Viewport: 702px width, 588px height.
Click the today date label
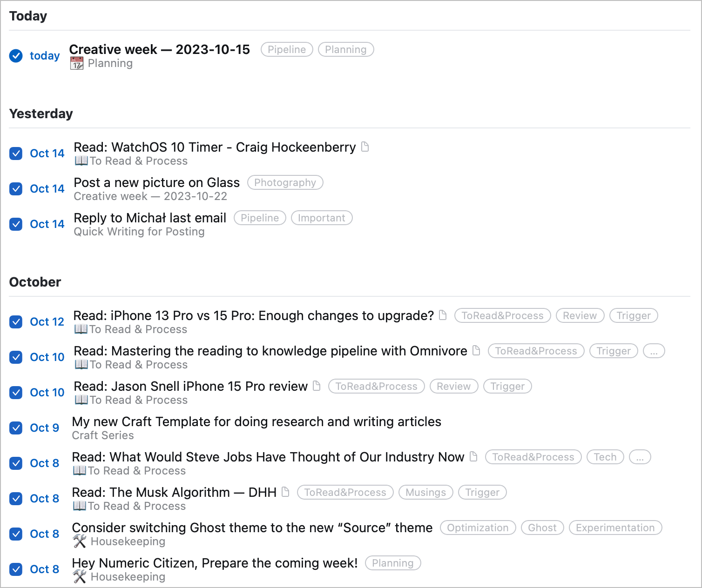coord(45,56)
